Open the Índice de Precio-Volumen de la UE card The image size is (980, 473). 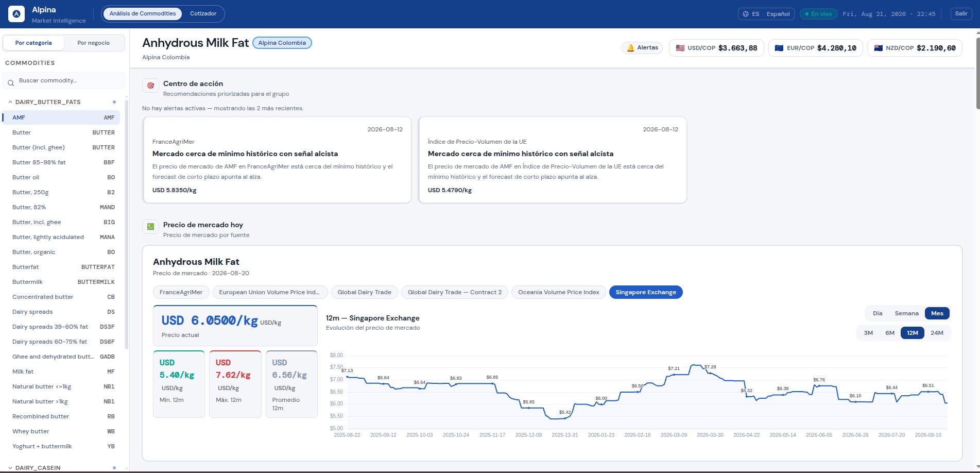(553, 160)
